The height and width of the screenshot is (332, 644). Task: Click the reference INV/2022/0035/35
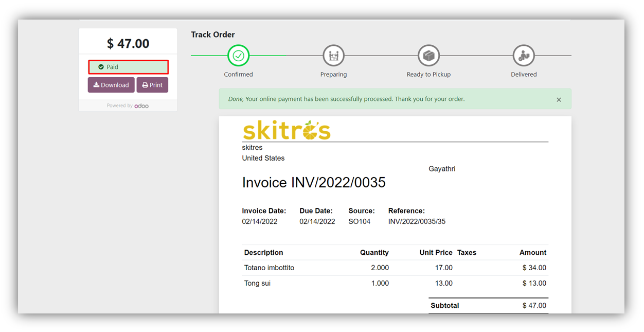point(417,222)
